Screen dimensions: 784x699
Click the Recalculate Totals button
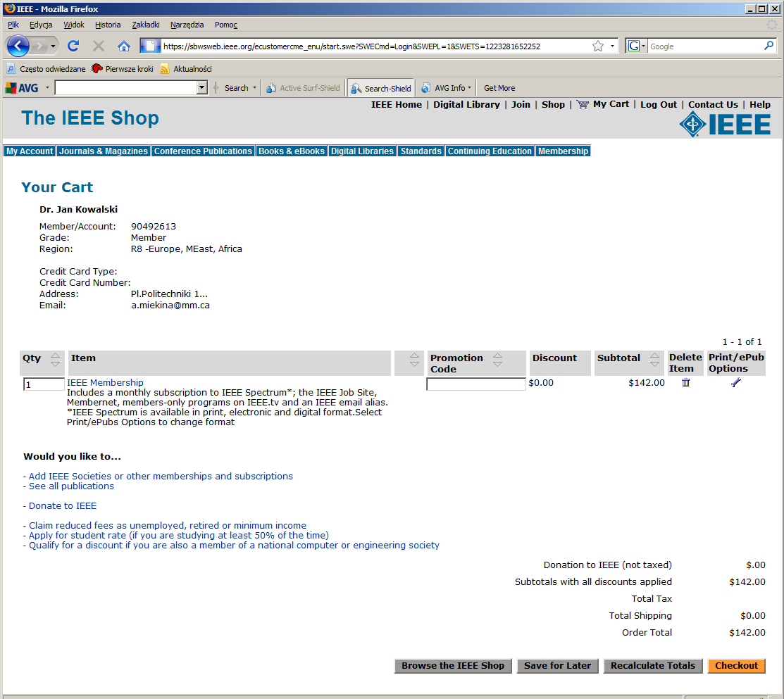(x=652, y=665)
